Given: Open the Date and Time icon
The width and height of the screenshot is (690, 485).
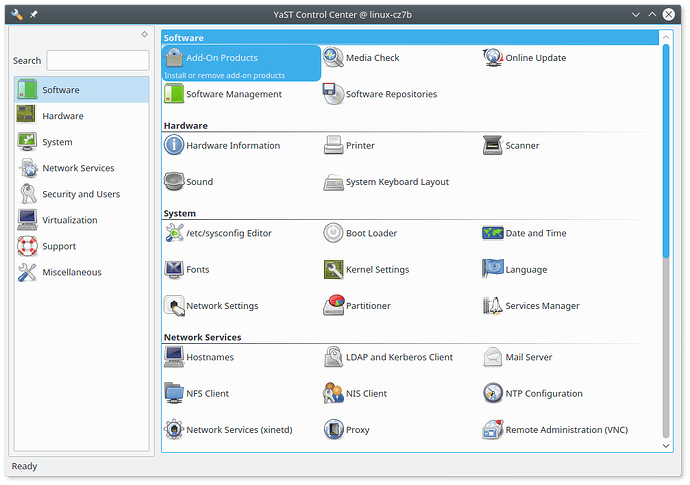Looking at the screenshot, I should click(x=493, y=233).
